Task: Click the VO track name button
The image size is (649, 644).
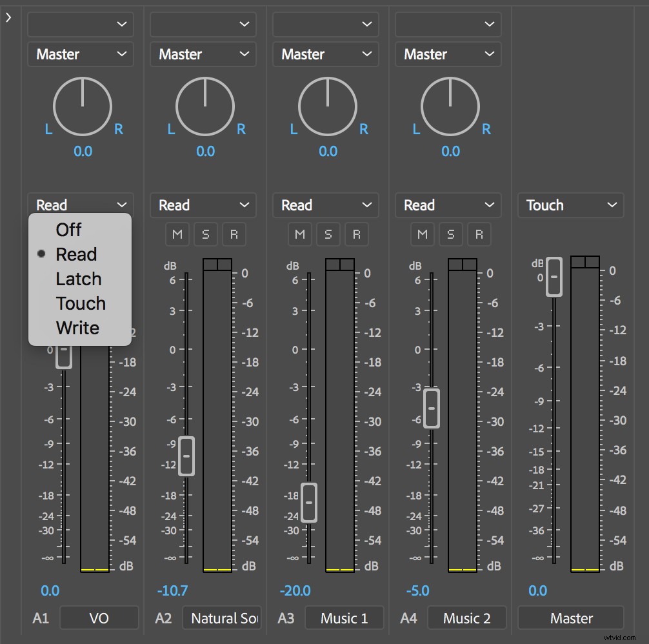Action: click(99, 618)
